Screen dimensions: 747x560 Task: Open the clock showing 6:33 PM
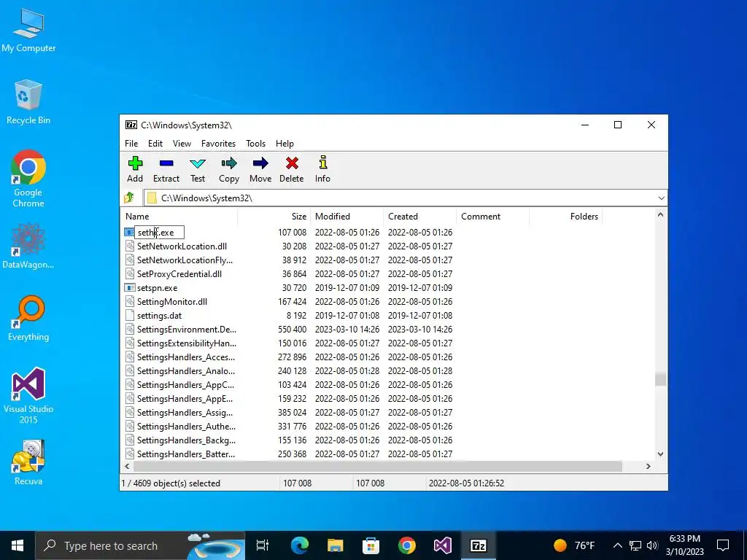[684, 545]
